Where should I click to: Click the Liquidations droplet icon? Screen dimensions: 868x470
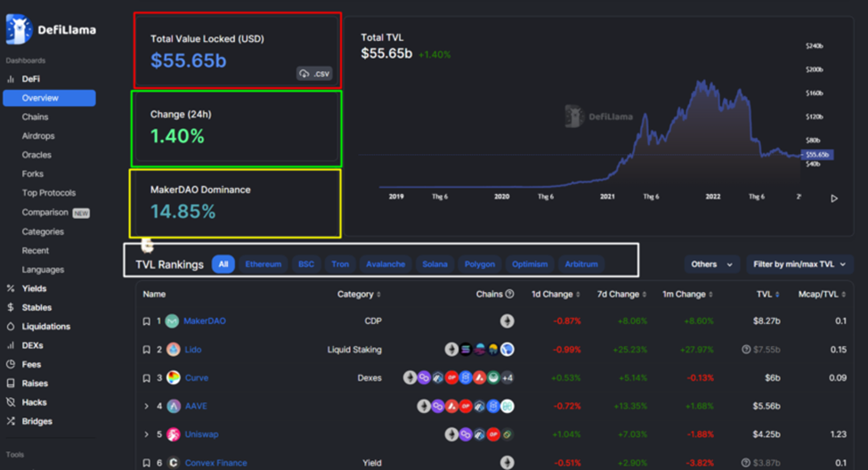tap(11, 327)
